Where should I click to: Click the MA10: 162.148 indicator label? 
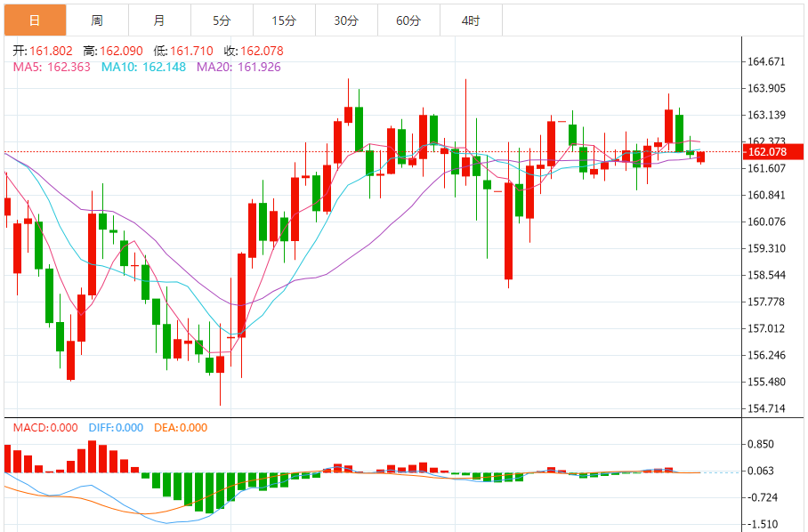pyautogui.click(x=143, y=67)
